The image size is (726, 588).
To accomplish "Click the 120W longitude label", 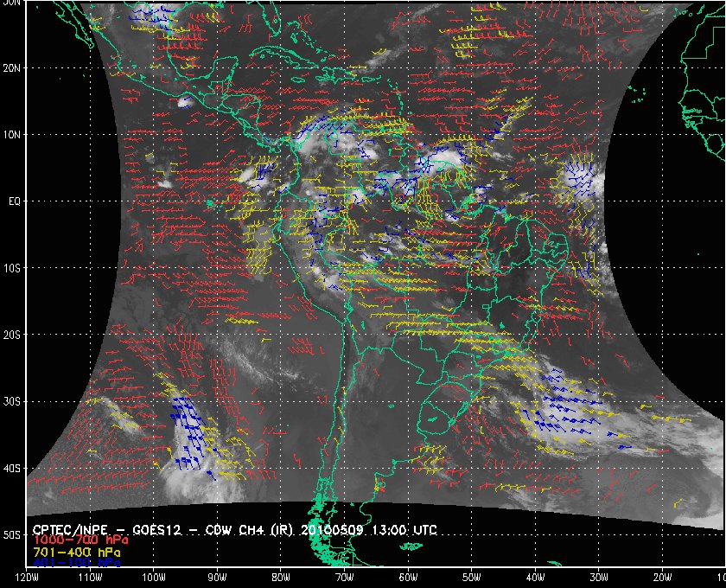I will (x=27, y=578).
